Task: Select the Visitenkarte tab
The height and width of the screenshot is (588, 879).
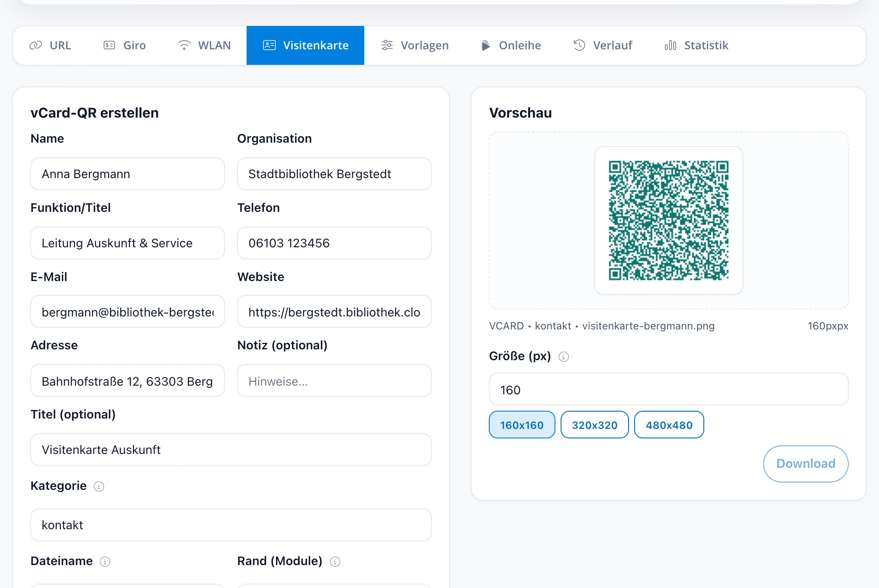Action: [x=305, y=45]
